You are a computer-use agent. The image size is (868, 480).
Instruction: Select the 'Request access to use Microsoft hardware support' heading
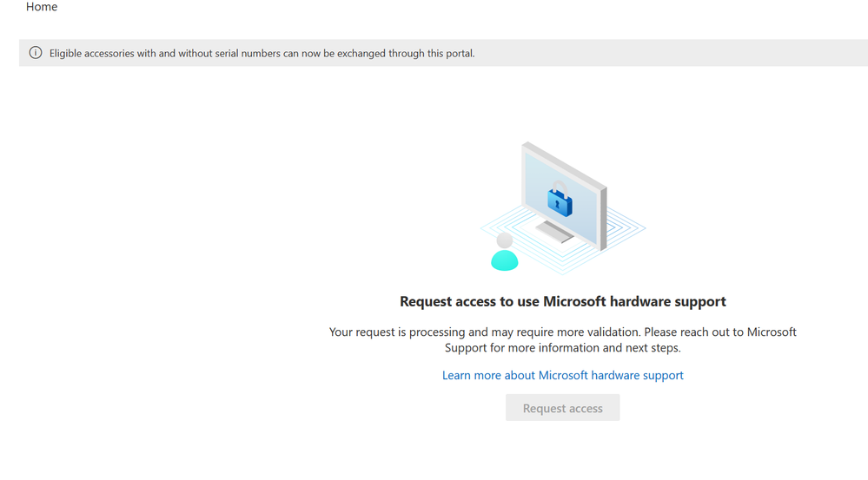point(562,301)
